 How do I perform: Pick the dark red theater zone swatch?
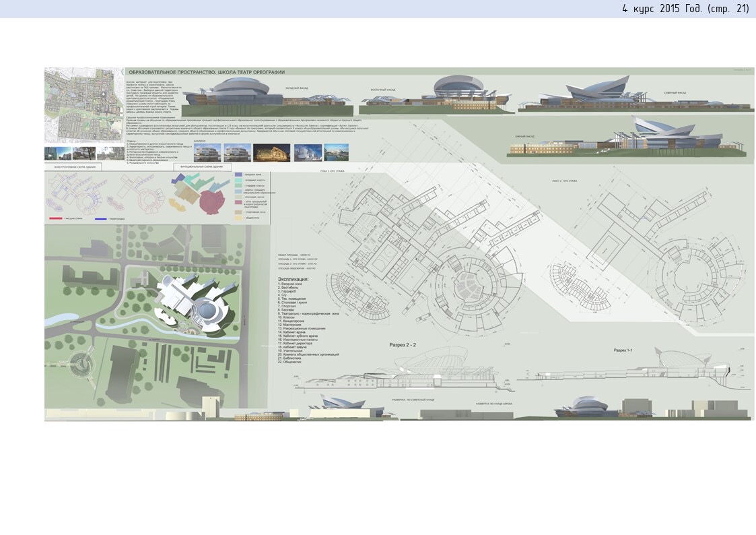click(238, 203)
